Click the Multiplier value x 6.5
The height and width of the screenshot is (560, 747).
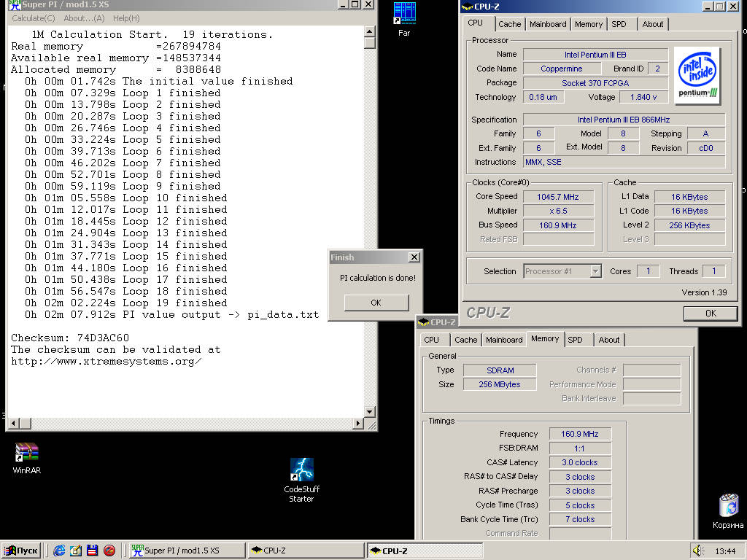558,211
